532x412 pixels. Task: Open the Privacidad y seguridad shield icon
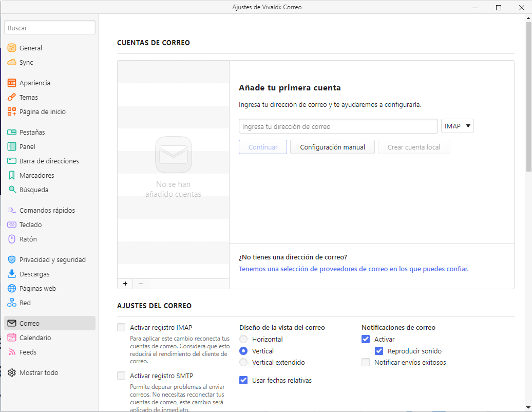12,259
